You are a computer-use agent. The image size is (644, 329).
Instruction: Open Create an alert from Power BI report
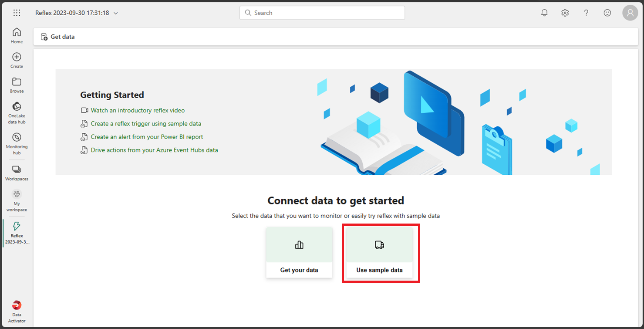(147, 137)
